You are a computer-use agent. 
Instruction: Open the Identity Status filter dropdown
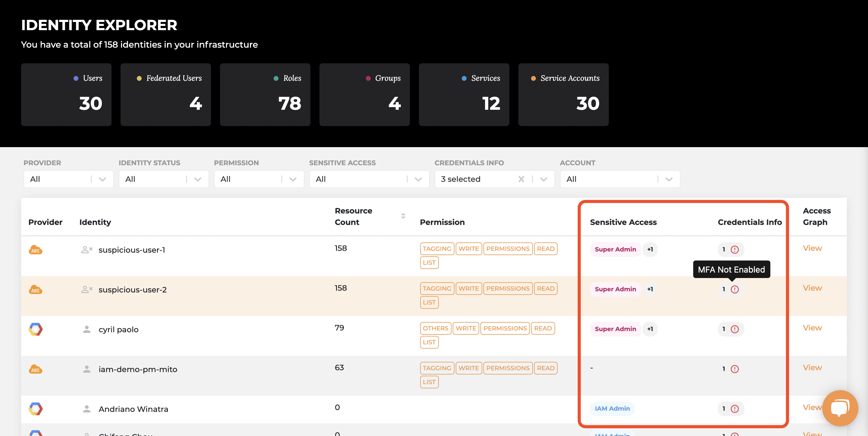click(164, 179)
